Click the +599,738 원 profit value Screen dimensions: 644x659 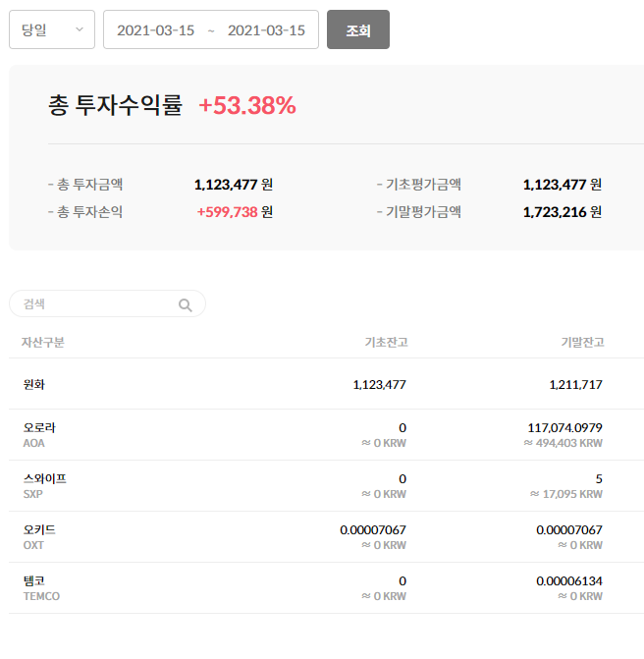click(x=235, y=212)
